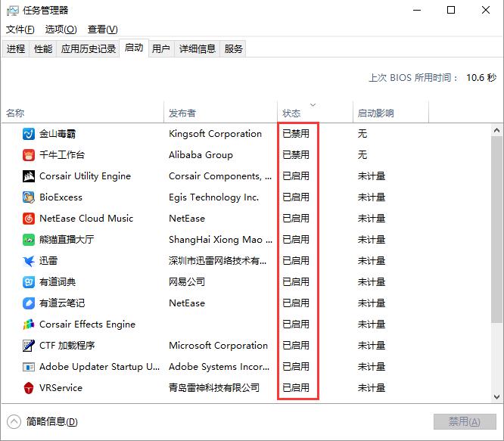Open the 文件(F) menu
The height and width of the screenshot is (441, 504).
coord(20,30)
